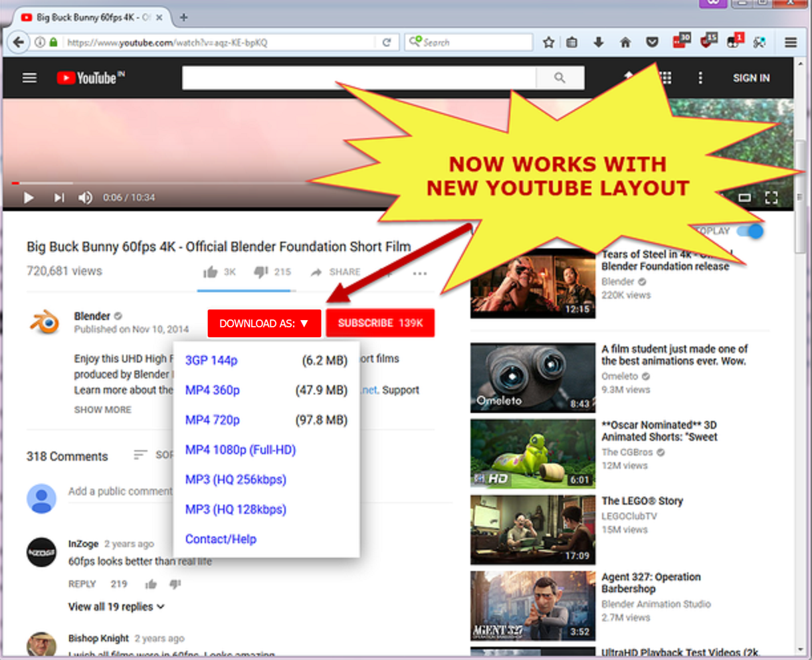812x660 pixels.
Task: Click SIGN IN on YouTube
Action: coord(751,78)
